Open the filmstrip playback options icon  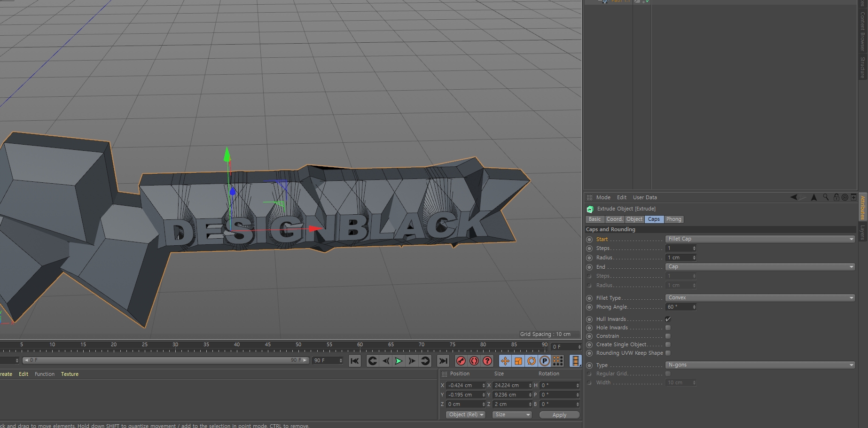[x=575, y=361]
